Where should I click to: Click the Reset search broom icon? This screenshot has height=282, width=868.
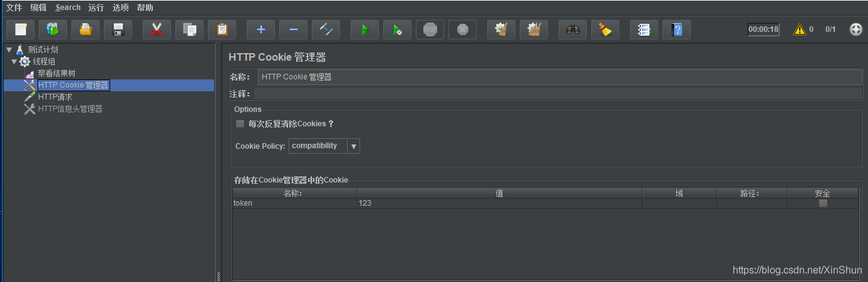tap(606, 29)
